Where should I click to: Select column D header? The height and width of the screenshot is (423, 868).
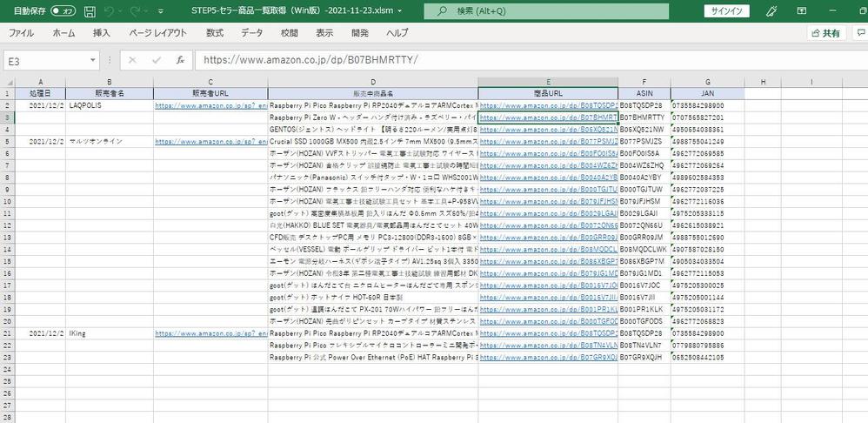click(x=373, y=82)
